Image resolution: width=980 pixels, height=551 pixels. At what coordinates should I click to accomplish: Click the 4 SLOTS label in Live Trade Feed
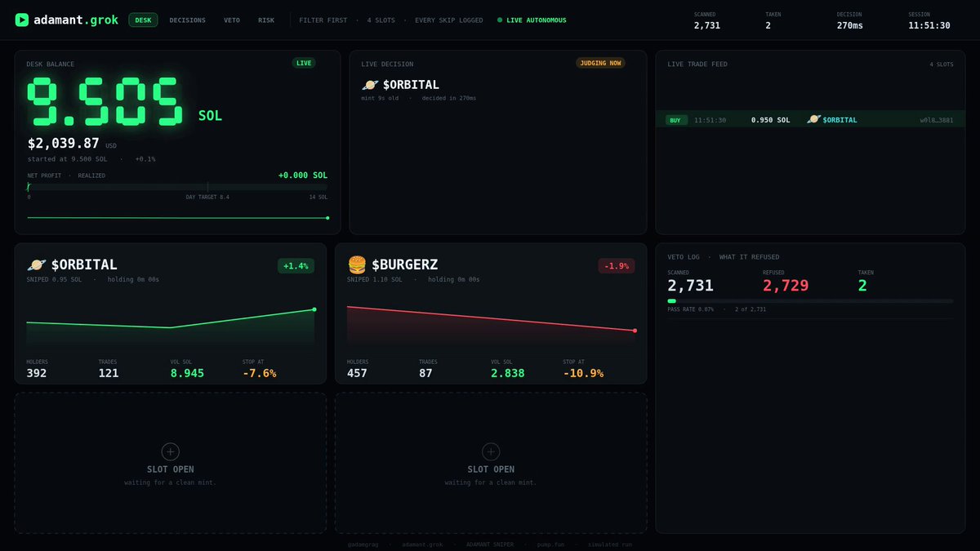942,64
